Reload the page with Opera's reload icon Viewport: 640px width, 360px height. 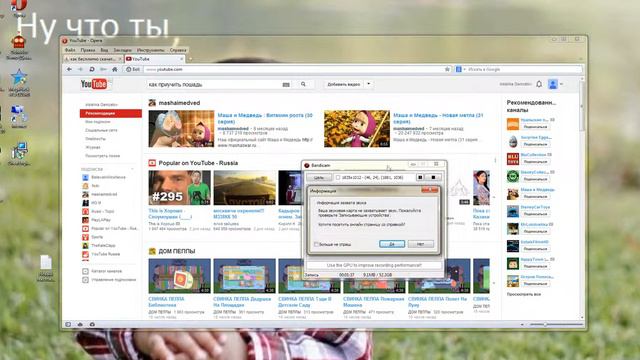[x=92, y=69]
